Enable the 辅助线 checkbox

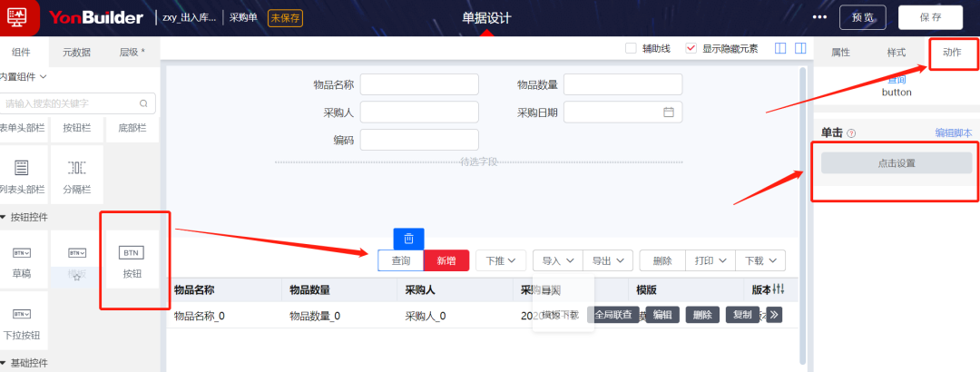point(632,48)
